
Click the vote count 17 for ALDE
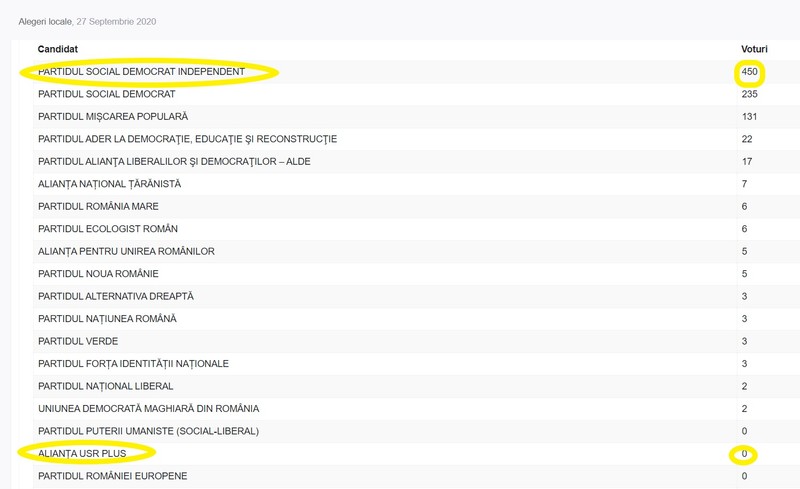tap(747, 161)
